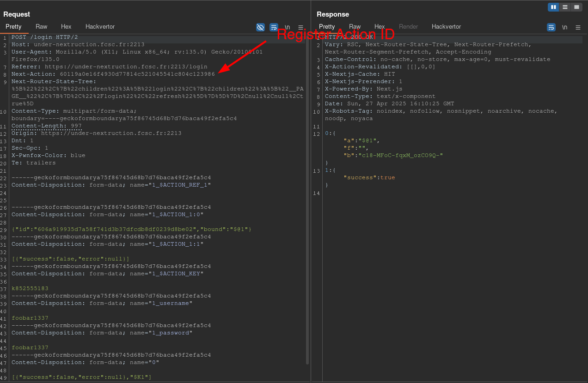Open the Response panel hamburger menu

(578, 27)
